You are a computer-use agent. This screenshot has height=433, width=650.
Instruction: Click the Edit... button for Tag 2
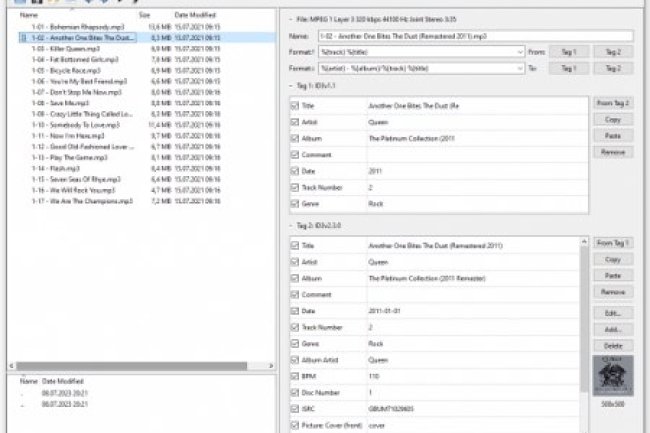pyautogui.click(x=613, y=313)
